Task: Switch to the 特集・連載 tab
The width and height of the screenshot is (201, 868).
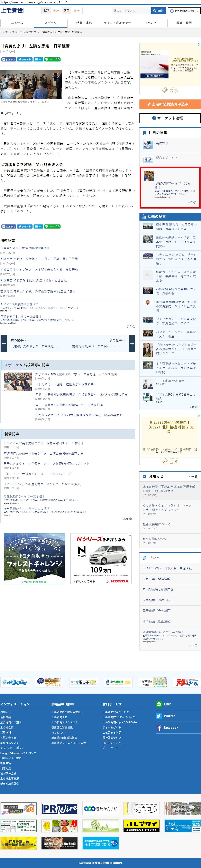Action: pyautogui.click(x=84, y=23)
